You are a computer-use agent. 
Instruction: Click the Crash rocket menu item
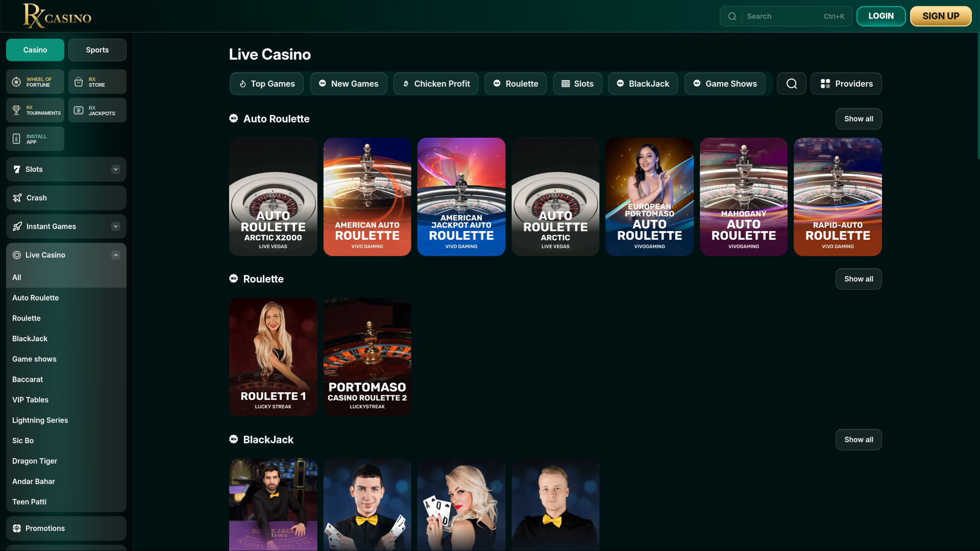click(x=66, y=198)
